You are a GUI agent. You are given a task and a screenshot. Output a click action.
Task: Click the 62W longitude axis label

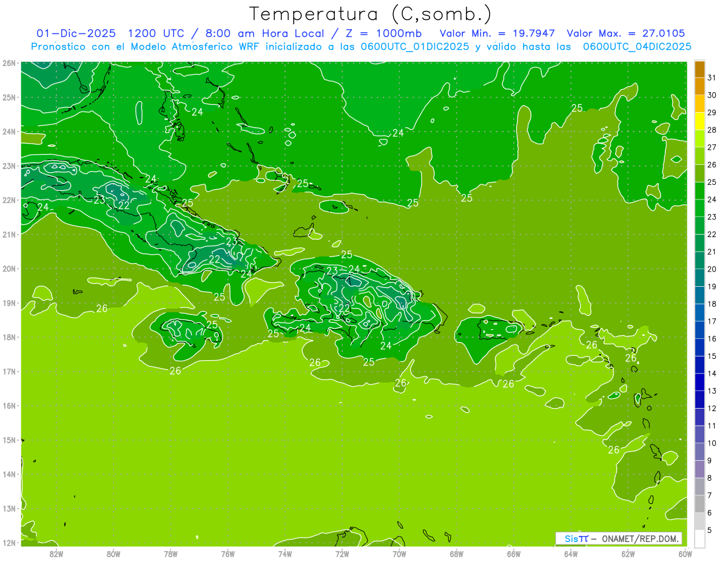click(x=628, y=553)
